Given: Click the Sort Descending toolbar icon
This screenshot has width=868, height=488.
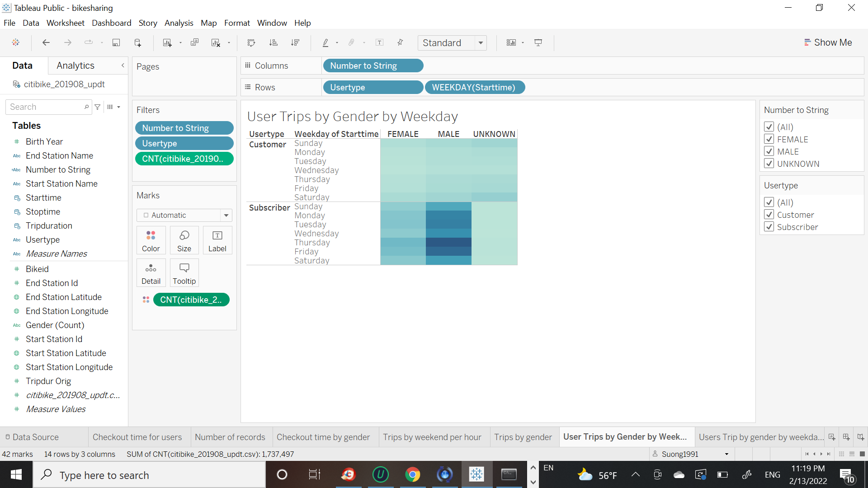Looking at the screenshot, I should pyautogui.click(x=295, y=42).
